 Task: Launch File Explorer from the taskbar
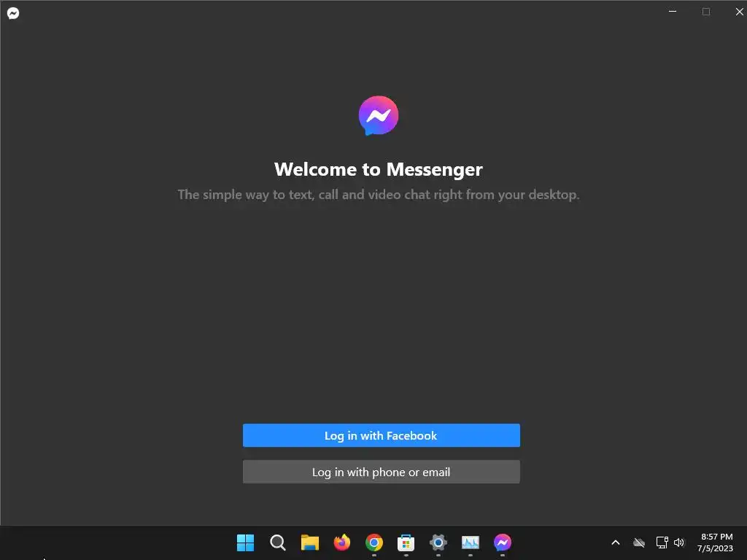point(309,542)
